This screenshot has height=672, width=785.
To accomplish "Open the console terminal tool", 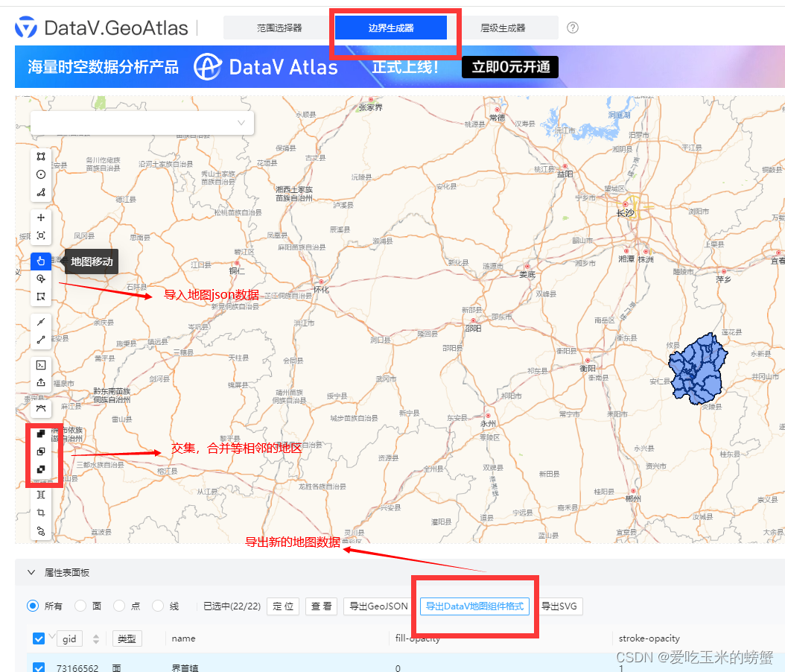I will (x=41, y=365).
